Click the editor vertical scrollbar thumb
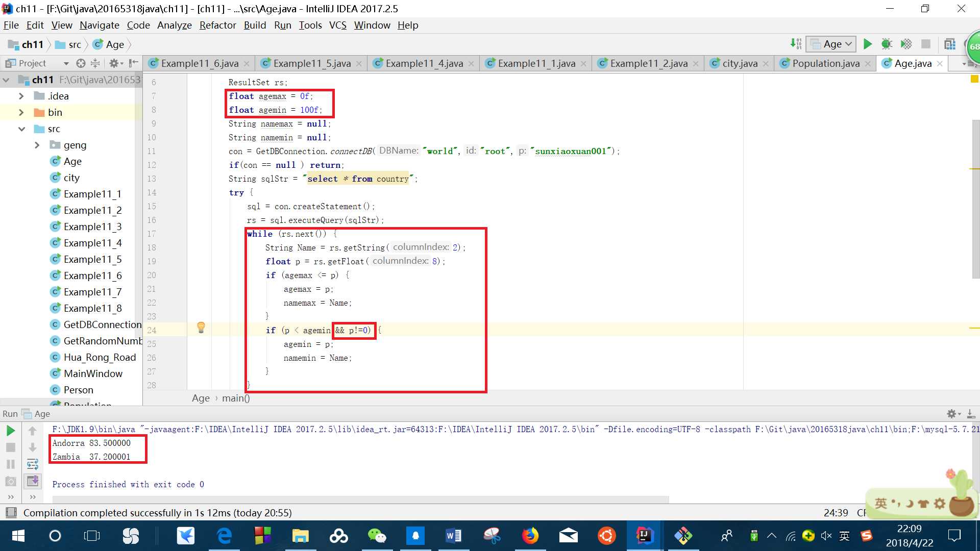980x551 pixels. [x=975, y=199]
